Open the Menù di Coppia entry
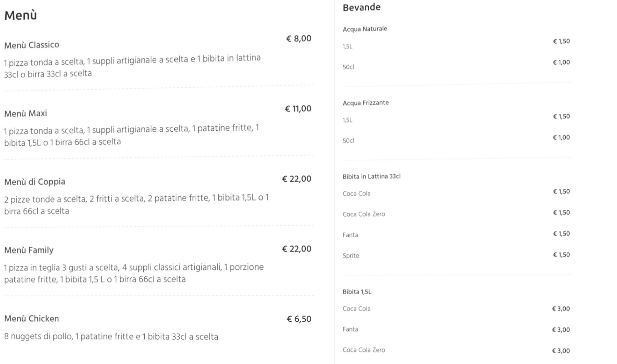The width and height of the screenshot is (617, 364). click(x=35, y=182)
